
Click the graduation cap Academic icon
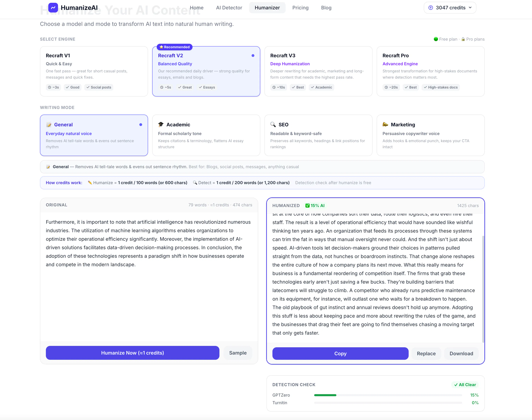point(161,124)
